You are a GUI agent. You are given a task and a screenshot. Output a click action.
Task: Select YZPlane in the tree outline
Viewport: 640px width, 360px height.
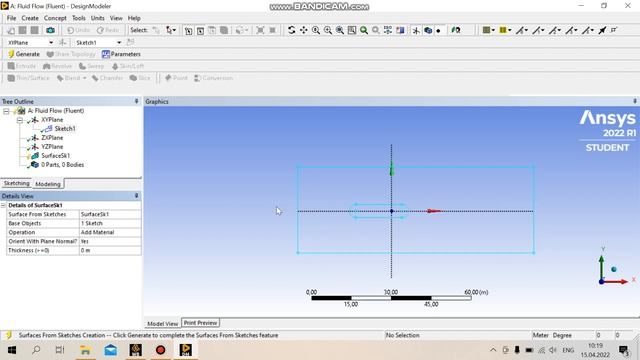click(x=52, y=147)
